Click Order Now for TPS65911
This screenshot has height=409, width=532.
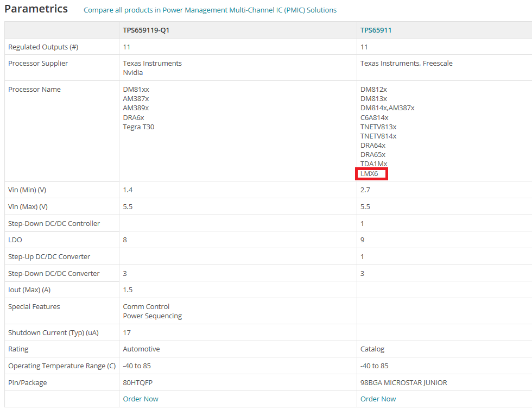378,399
